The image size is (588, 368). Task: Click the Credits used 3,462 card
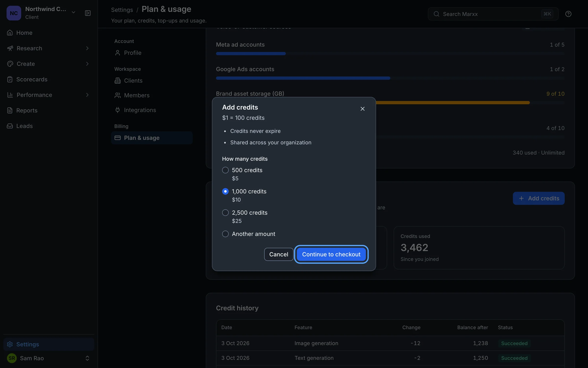coord(479,248)
